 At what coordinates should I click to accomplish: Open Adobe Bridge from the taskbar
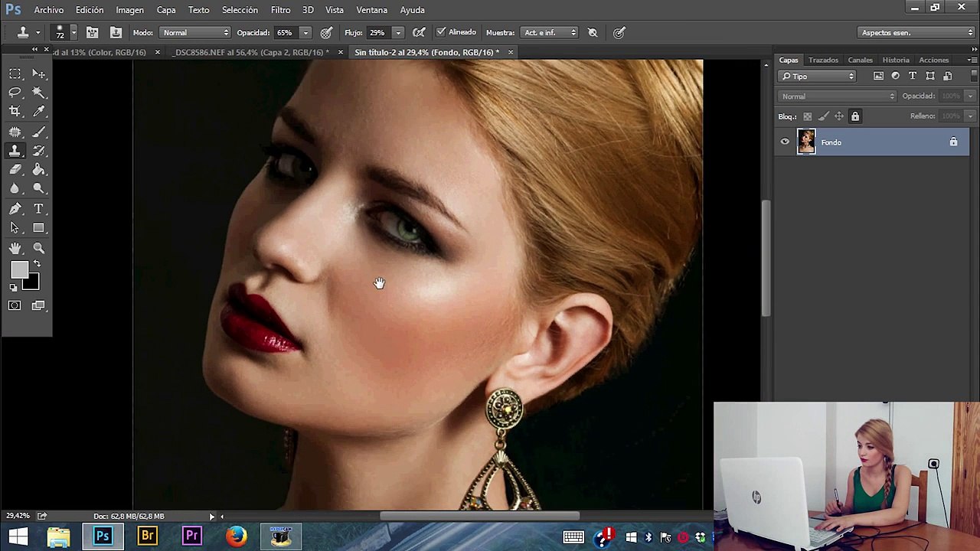point(147,536)
